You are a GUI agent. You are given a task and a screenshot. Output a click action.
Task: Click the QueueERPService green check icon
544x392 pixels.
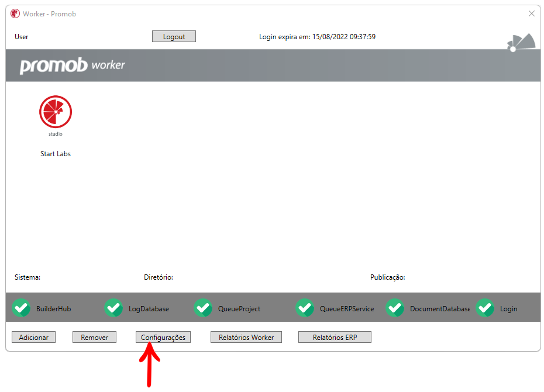pyautogui.click(x=305, y=308)
